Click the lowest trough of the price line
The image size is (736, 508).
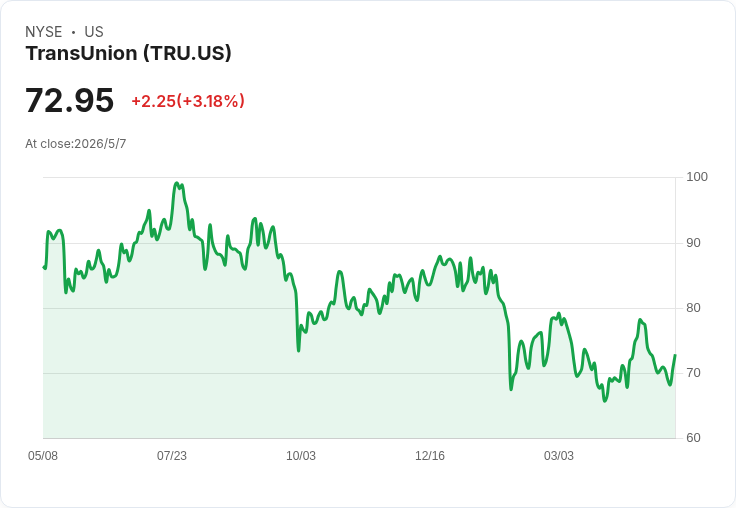tap(605, 400)
